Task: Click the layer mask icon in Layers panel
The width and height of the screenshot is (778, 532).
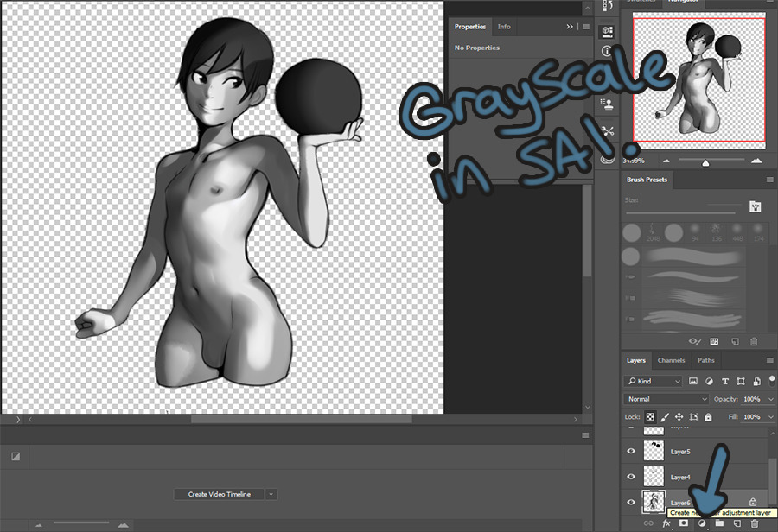Action: point(684,523)
